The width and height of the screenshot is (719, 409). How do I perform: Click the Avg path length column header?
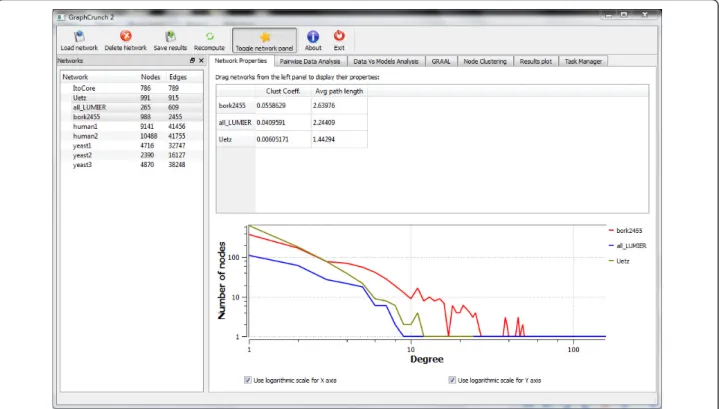tap(339, 91)
